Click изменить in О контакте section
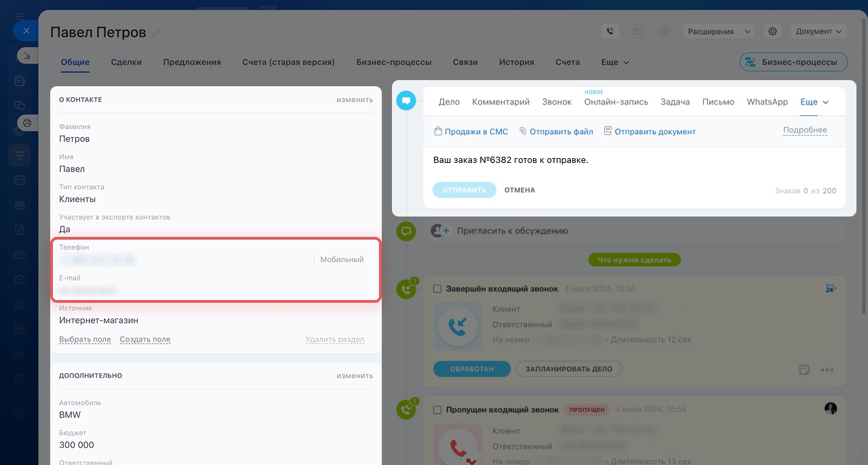Image resolution: width=868 pixels, height=465 pixels. point(355,100)
